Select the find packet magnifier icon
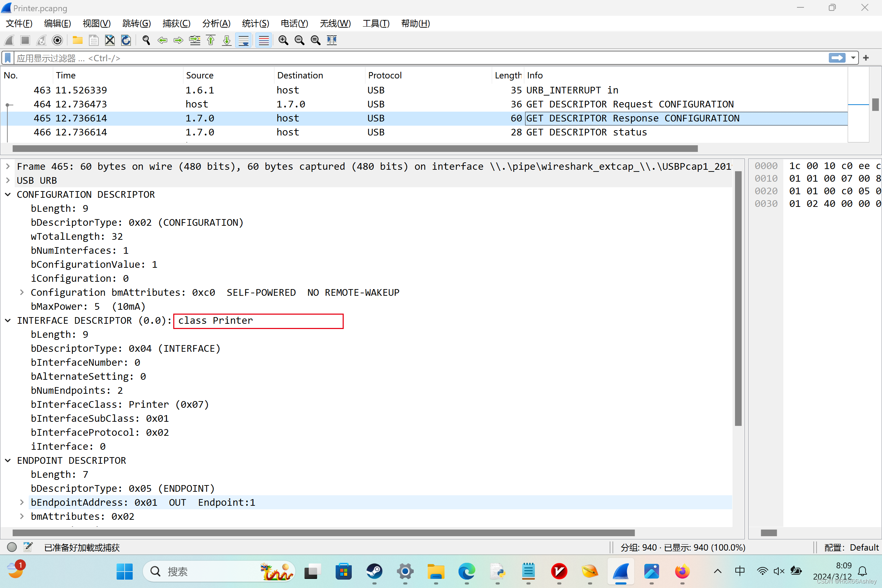The width and height of the screenshot is (882, 588). click(146, 40)
